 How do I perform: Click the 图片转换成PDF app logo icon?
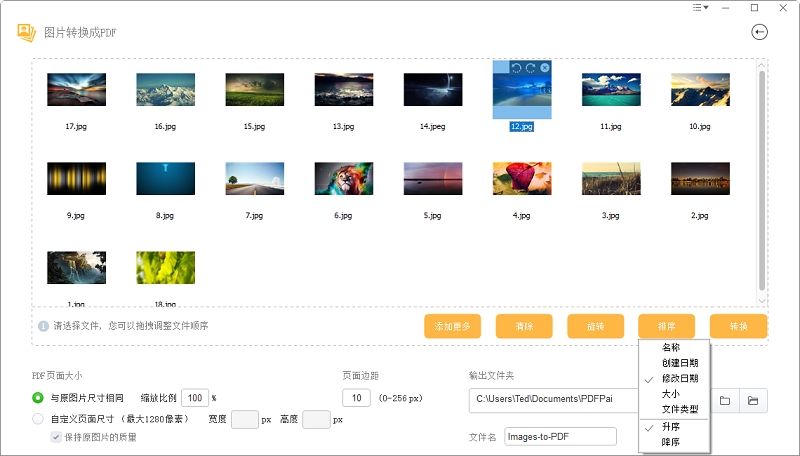coord(26,32)
